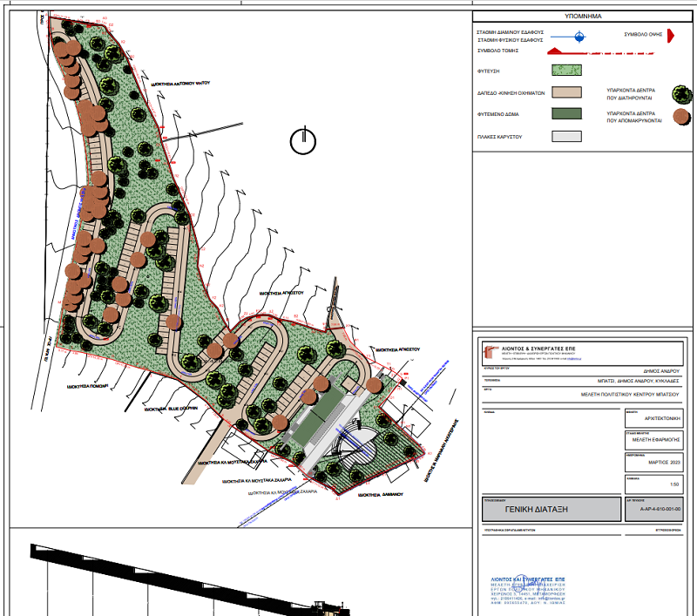Screen dimensions: 697x616
Task: Click the ΥΠΟΜΝΗΜΑ legend header
Action: point(583,16)
